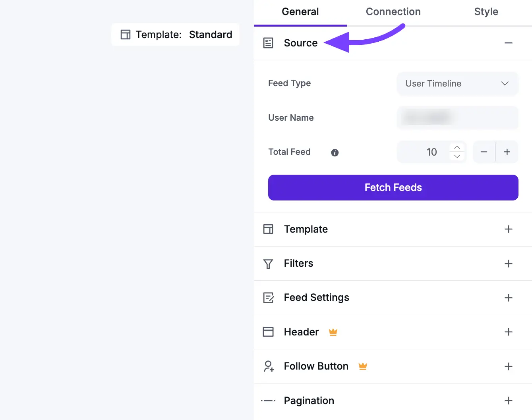The image size is (532, 420).
Task: Open the Feed Type dropdown
Action: [457, 83]
